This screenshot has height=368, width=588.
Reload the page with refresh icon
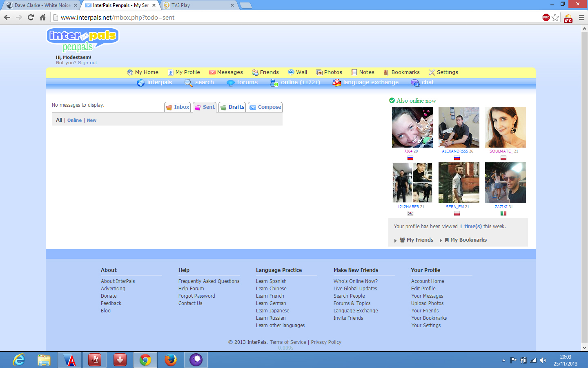click(x=31, y=18)
